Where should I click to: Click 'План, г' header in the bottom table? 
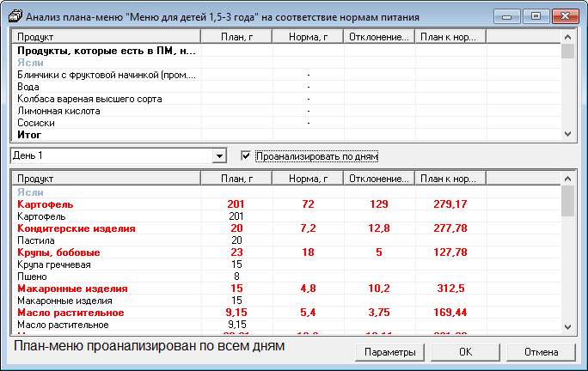tap(236, 178)
